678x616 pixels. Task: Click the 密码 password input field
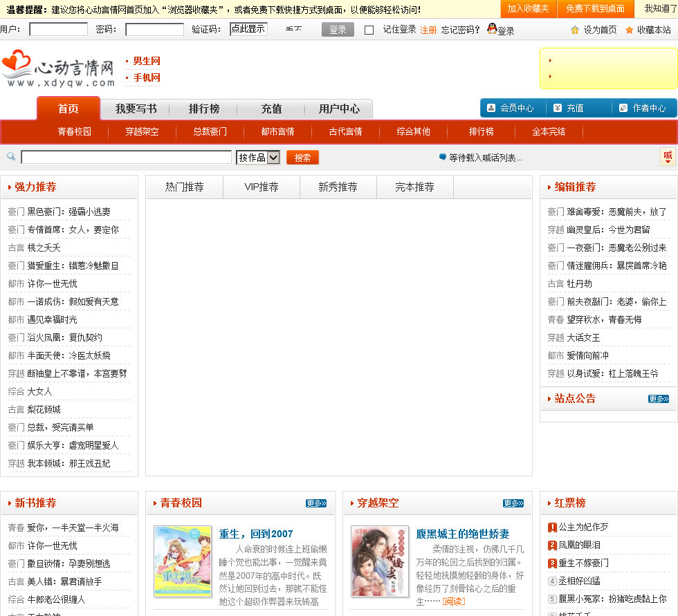tap(154, 29)
